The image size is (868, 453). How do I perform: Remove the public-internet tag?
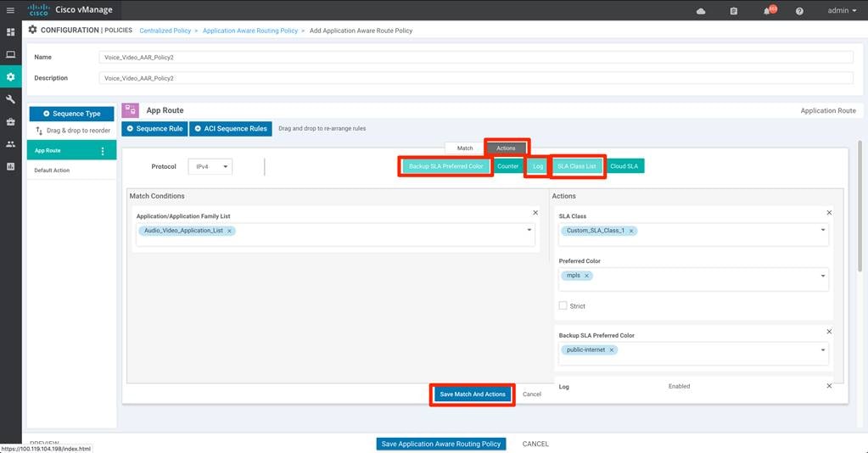(612, 350)
